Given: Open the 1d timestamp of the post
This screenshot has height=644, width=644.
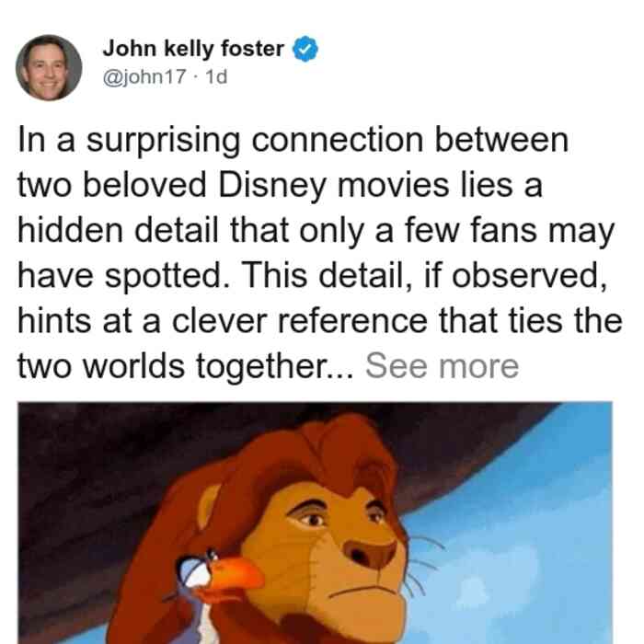Looking at the screenshot, I should click(216, 76).
